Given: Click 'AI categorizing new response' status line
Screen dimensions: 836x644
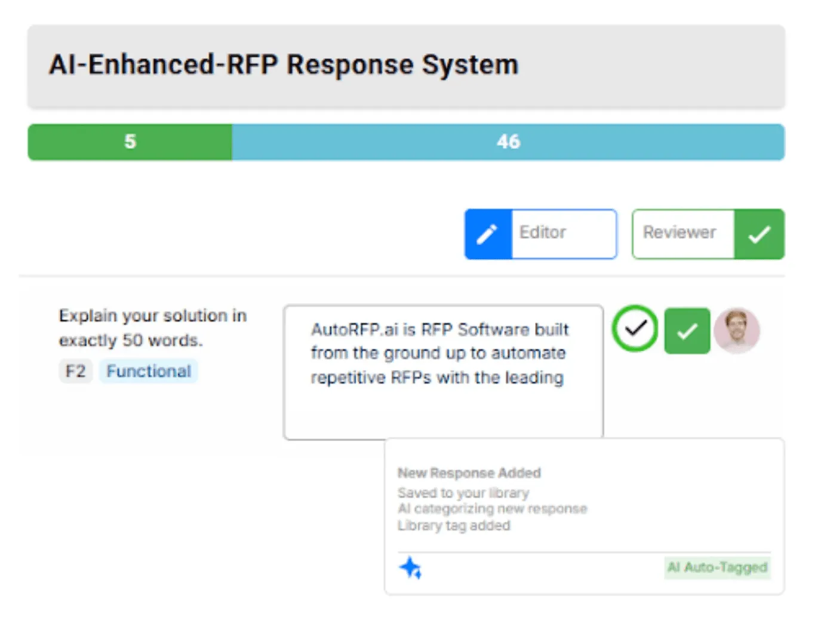Looking at the screenshot, I should coord(493,509).
